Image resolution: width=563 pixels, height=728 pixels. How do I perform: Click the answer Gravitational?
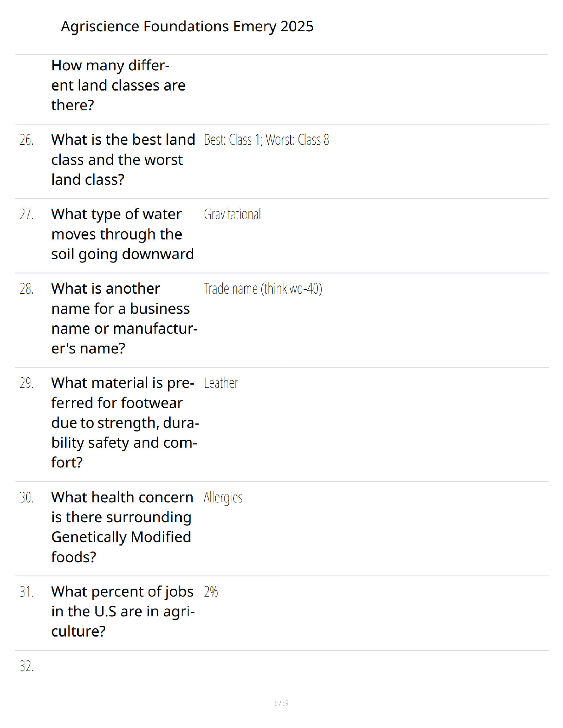pos(232,214)
